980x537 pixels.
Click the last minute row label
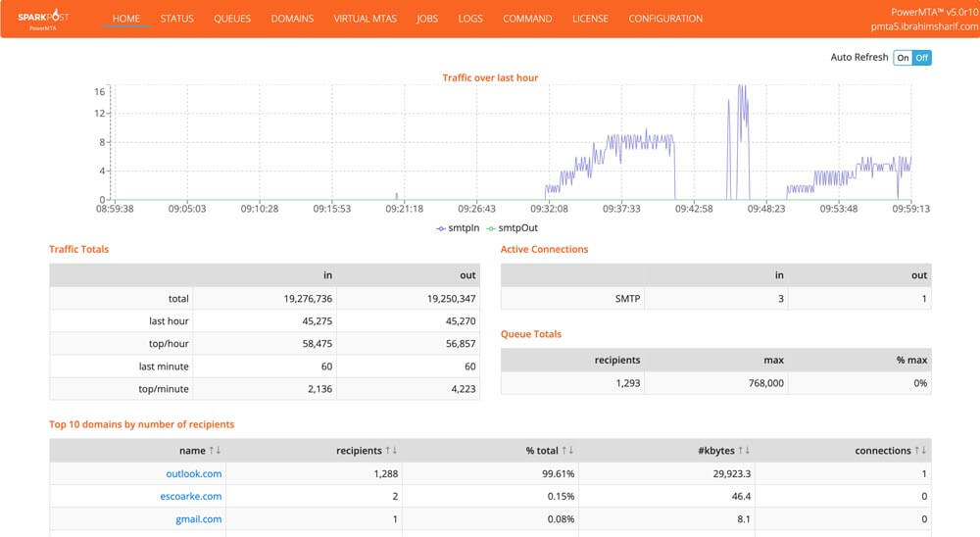(x=164, y=366)
